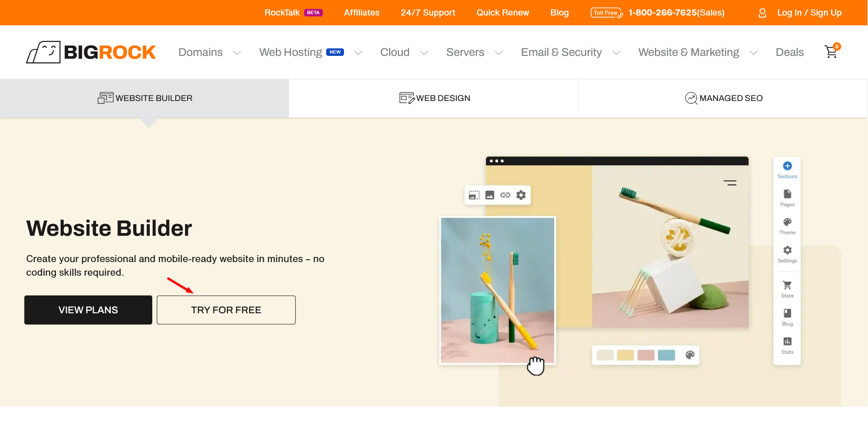Switch to the WEB DESIGN tab
Screen dimensions: 868x426
434,98
